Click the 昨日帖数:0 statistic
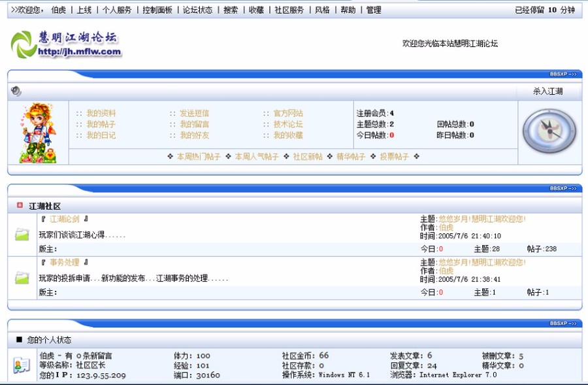The width and height of the screenshot is (588, 385). tap(455, 135)
